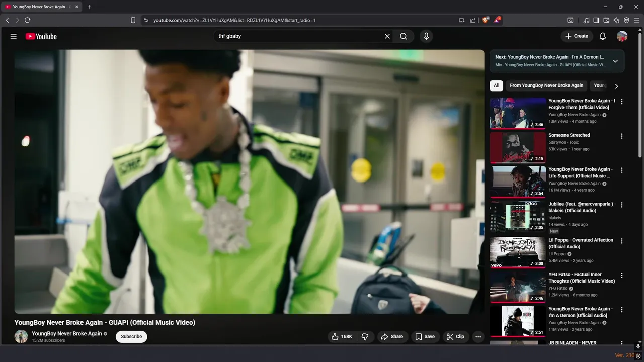Viewport: 644px width, 362px height.
Task: Run search with magnifier button
Action: [404, 36]
